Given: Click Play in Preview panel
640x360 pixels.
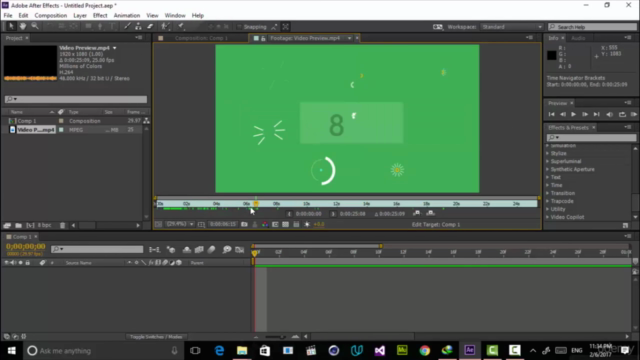Looking at the screenshot, I should 573,115.
